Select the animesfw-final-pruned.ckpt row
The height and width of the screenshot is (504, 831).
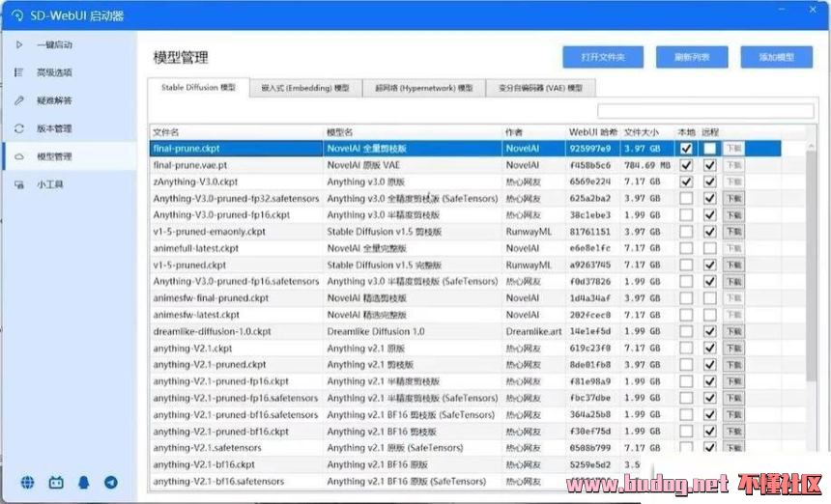coord(466,298)
